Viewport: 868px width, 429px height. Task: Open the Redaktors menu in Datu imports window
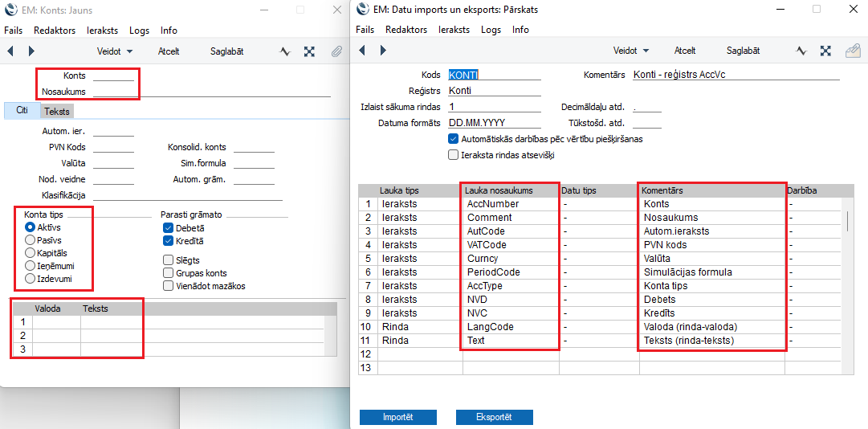click(405, 30)
